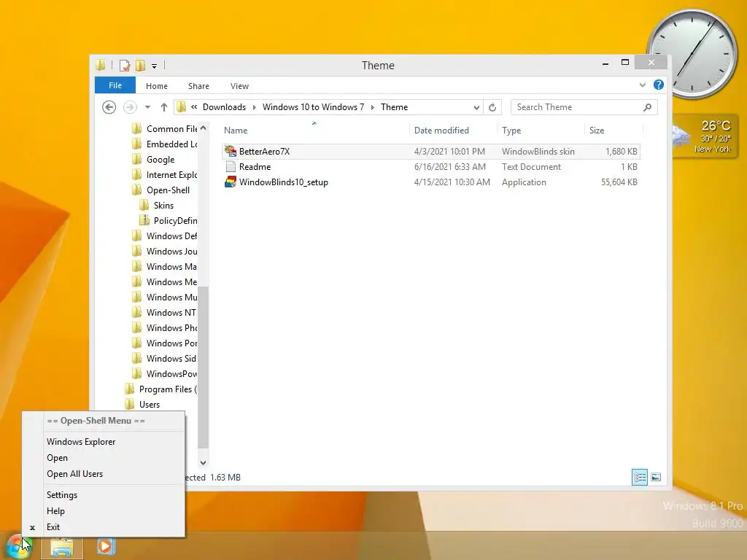Switch to Large icons view

pos(656,477)
